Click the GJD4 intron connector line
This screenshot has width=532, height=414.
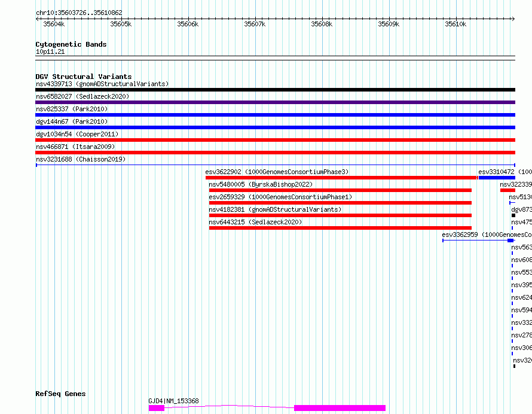click(x=229, y=406)
